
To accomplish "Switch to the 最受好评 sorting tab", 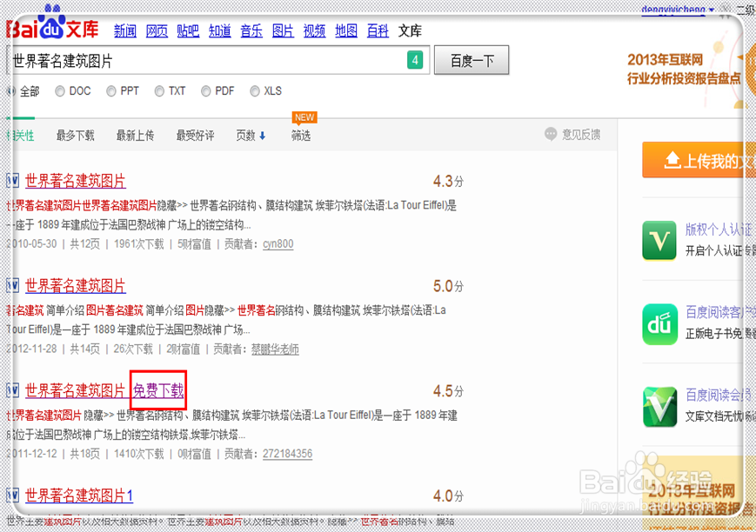I will [195, 136].
